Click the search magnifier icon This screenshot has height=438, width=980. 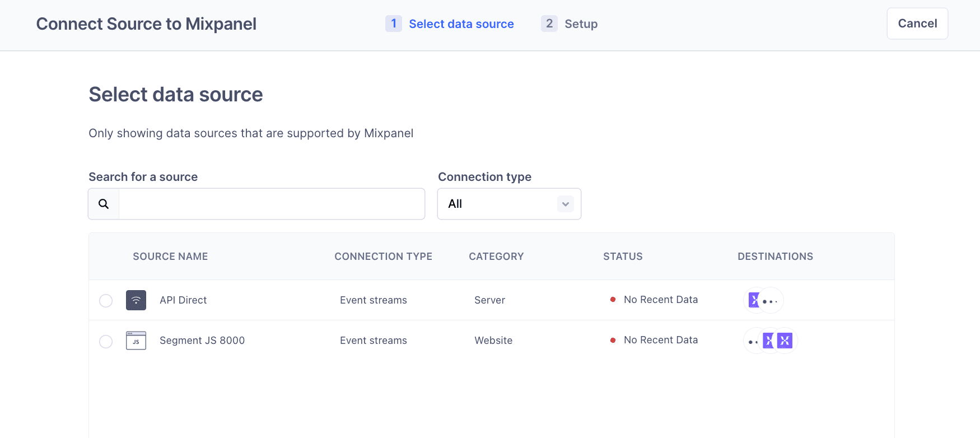[104, 204]
